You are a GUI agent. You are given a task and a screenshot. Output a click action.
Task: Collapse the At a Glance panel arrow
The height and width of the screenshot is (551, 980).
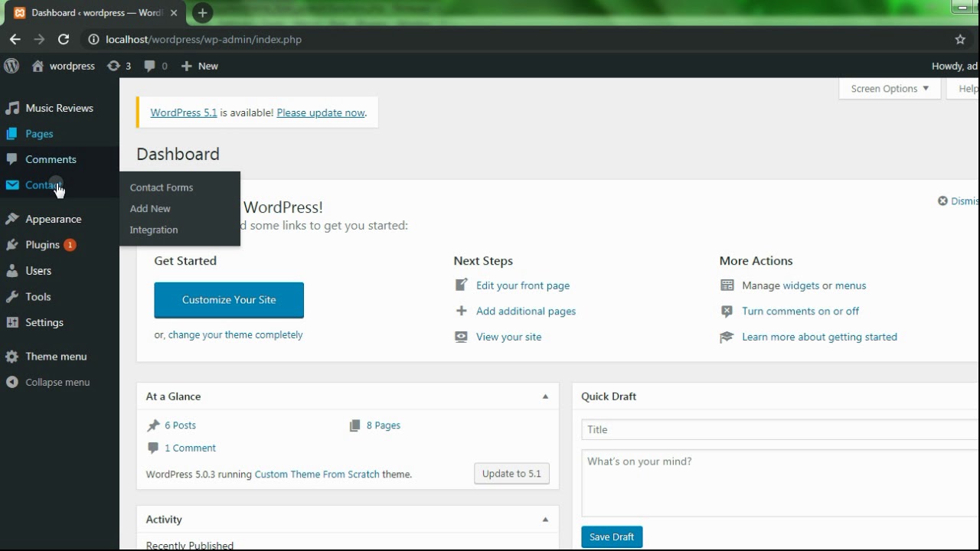point(545,396)
